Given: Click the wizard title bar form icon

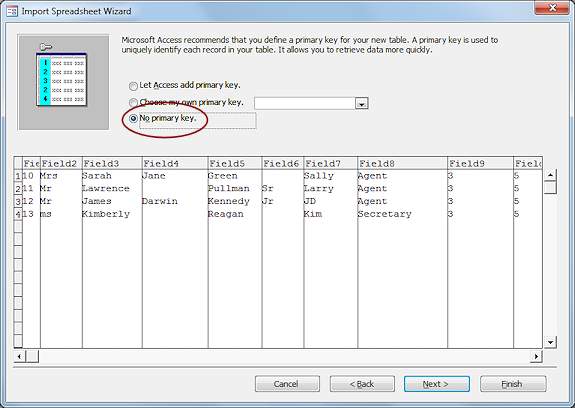Looking at the screenshot, I should (x=12, y=12).
